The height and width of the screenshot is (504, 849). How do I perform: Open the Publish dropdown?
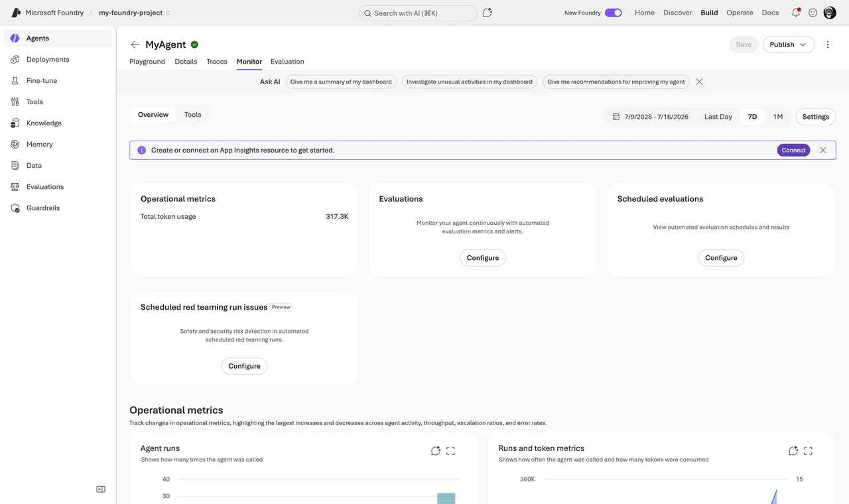[x=789, y=44]
